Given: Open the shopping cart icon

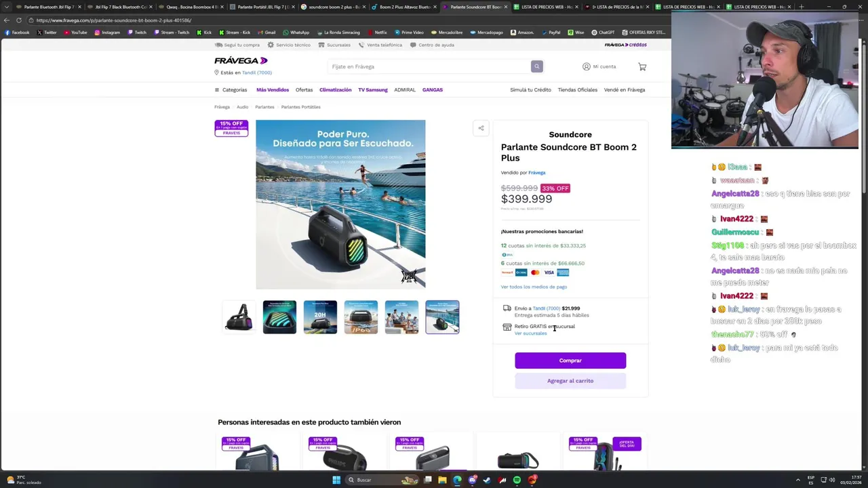Looking at the screenshot, I should pyautogui.click(x=642, y=66).
